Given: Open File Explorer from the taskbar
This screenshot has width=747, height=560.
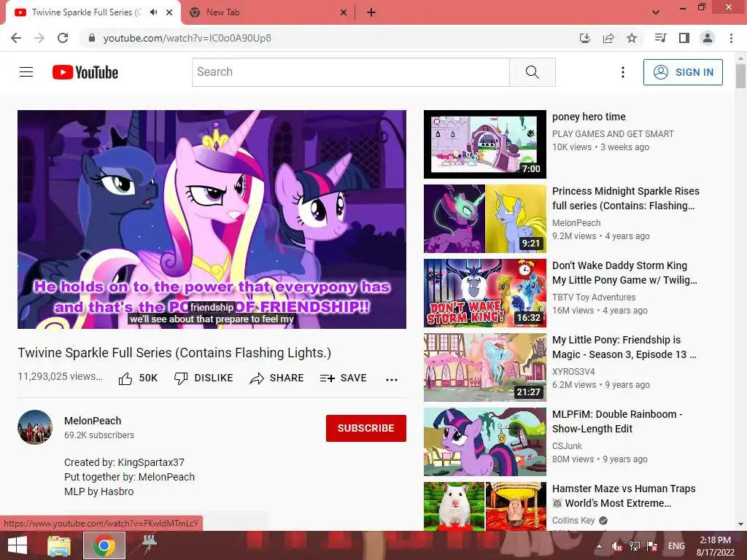Looking at the screenshot, I should tap(59, 545).
